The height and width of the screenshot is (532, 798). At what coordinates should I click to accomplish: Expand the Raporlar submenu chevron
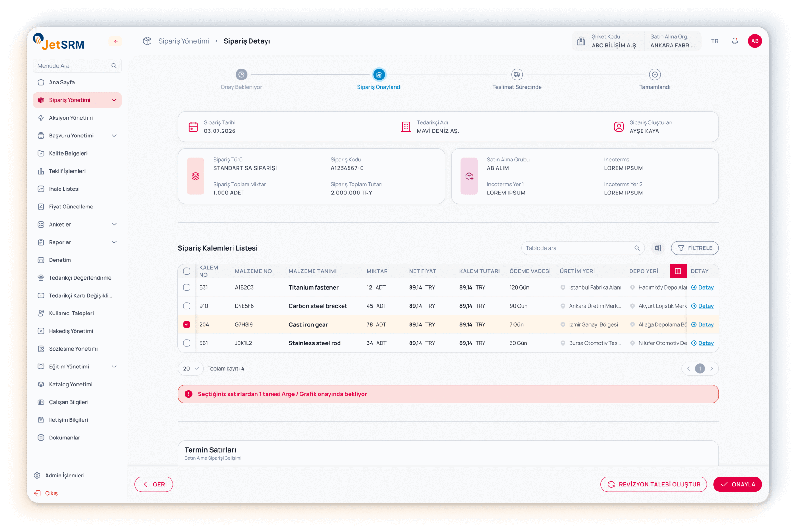(x=114, y=242)
